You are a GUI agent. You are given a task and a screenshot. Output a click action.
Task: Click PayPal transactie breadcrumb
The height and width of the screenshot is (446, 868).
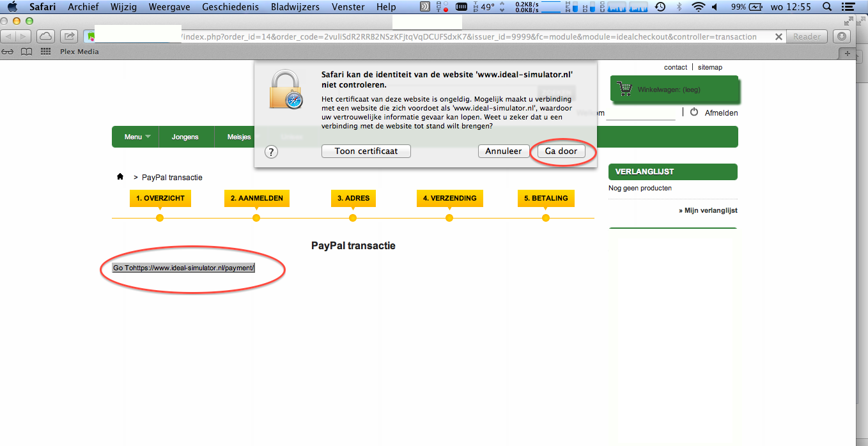pos(172,177)
